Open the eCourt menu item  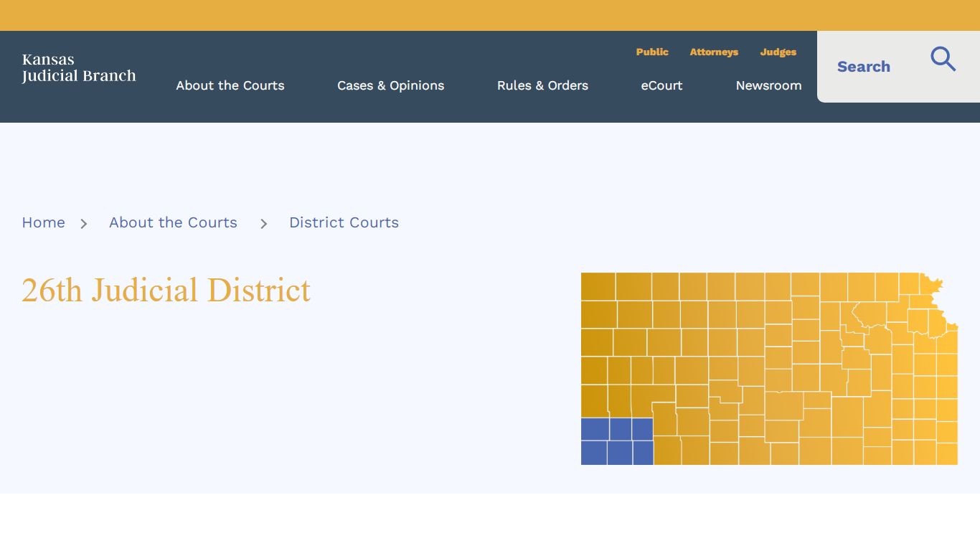click(661, 85)
